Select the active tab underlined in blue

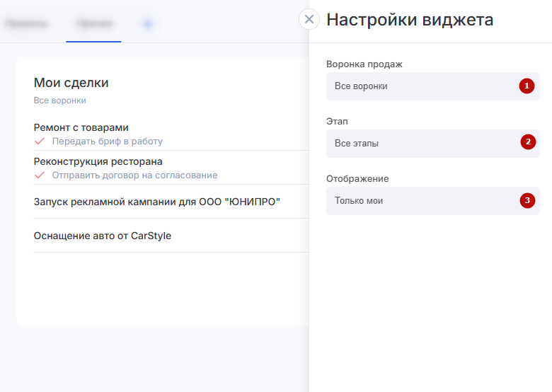(93, 24)
